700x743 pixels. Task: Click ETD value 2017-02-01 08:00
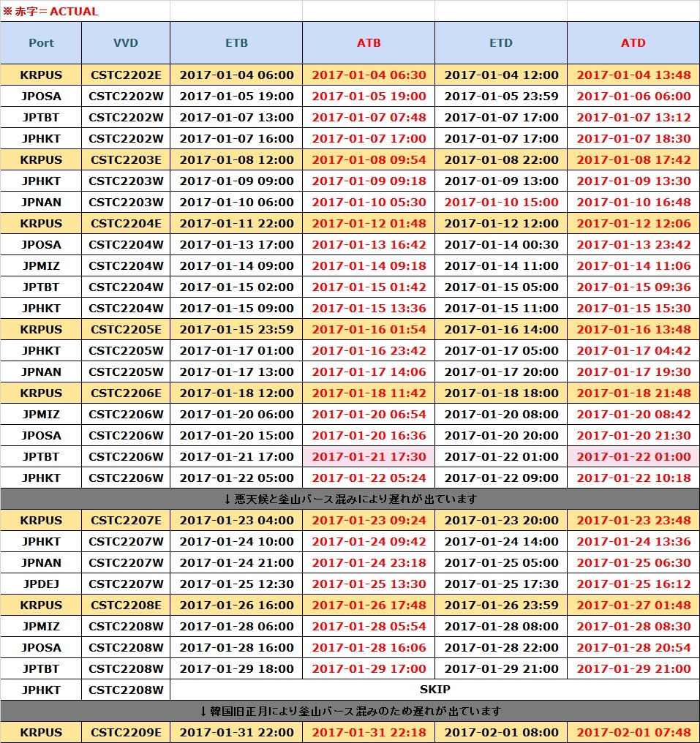coord(501,732)
